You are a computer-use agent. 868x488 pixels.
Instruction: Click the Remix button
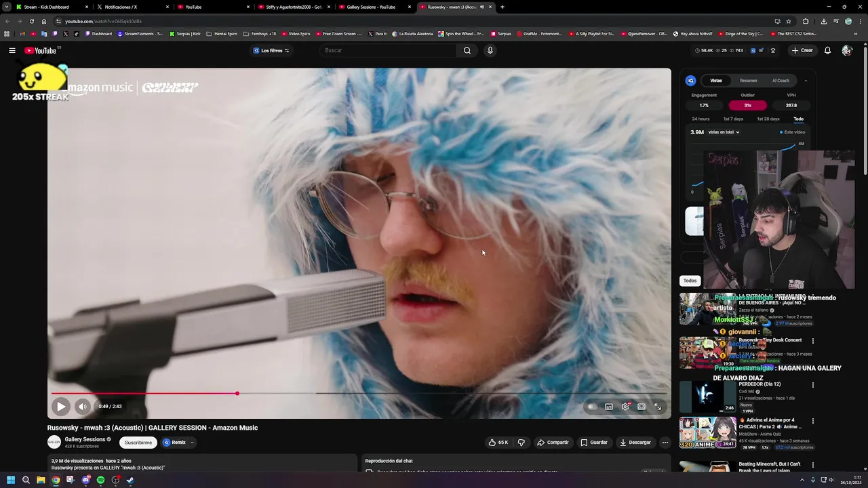tap(174, 443)
